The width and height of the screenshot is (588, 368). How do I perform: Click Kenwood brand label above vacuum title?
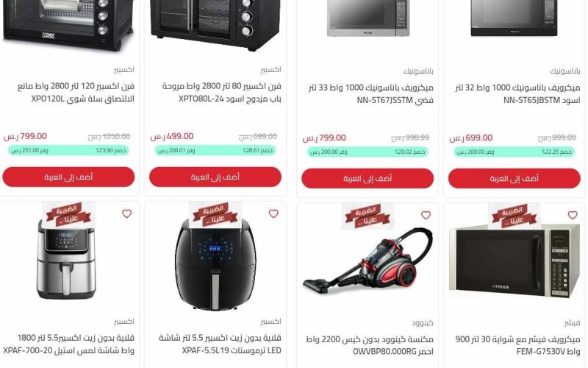423,322
